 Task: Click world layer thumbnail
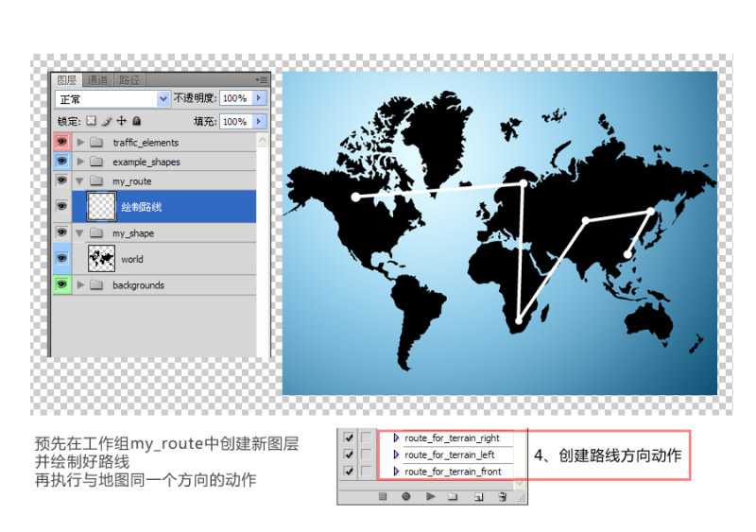click(x=102, y=259)
